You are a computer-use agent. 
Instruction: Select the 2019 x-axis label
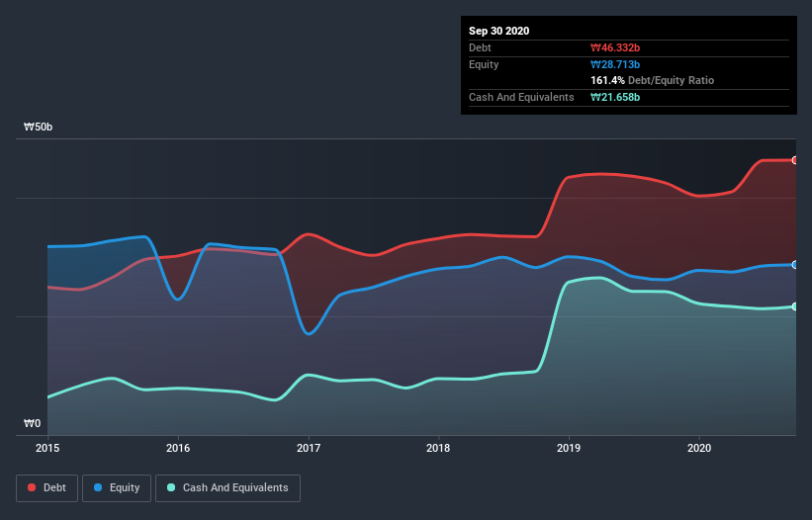[569, 448]
